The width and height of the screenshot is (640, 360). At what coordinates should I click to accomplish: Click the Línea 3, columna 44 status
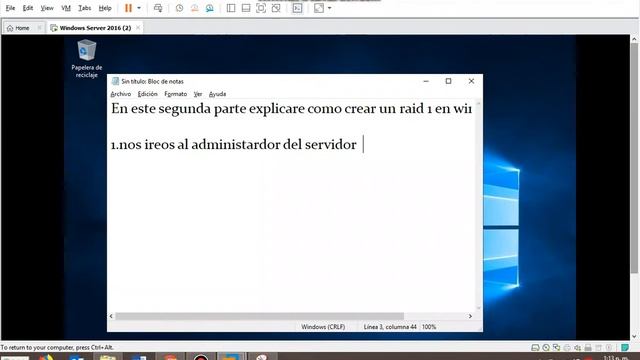(390, 327)
